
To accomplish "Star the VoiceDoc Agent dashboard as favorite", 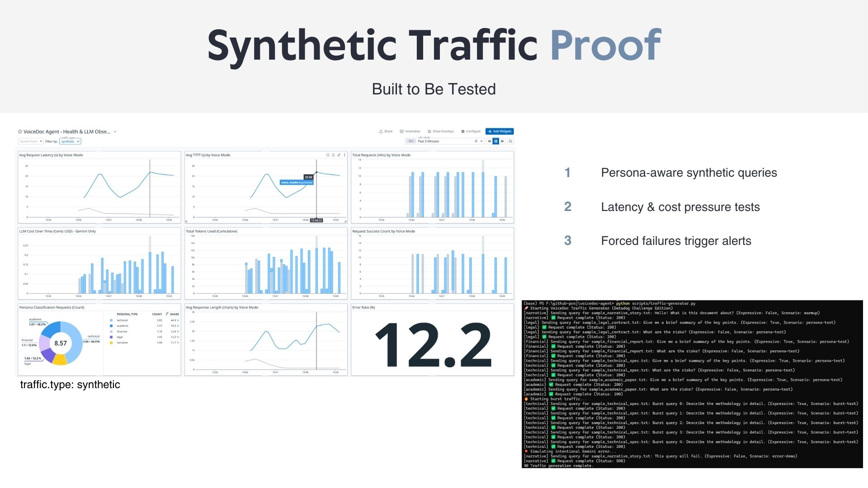I will [x=20, y=132].
